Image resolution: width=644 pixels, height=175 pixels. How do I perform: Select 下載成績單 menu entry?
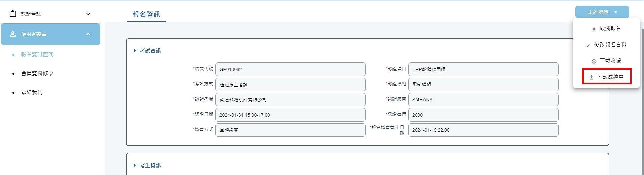(x=607, y=77)
